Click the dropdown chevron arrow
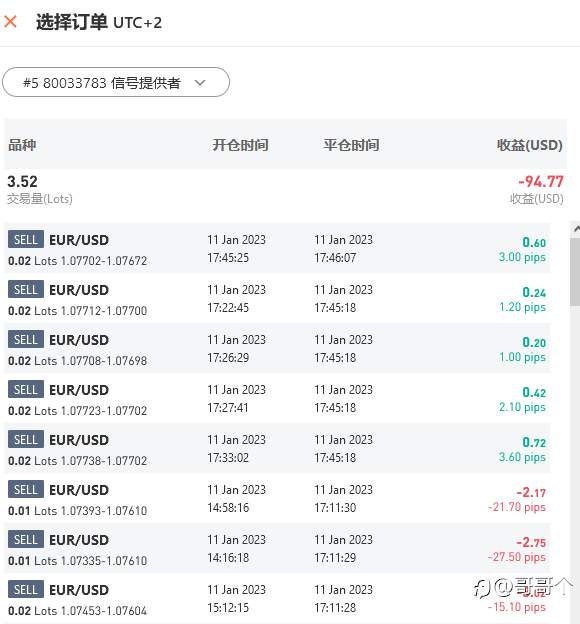 coord(200,83)
